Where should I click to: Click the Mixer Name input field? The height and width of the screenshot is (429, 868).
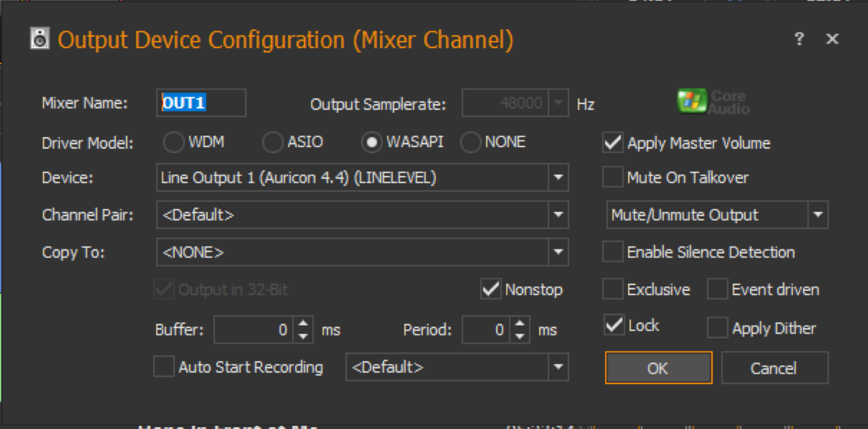point(201,103)
